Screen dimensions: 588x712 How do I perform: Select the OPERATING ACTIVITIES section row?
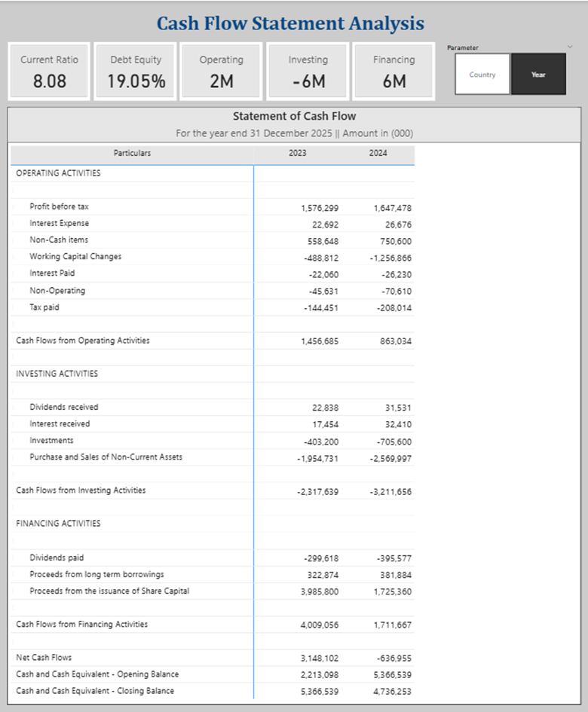point(58,173)
